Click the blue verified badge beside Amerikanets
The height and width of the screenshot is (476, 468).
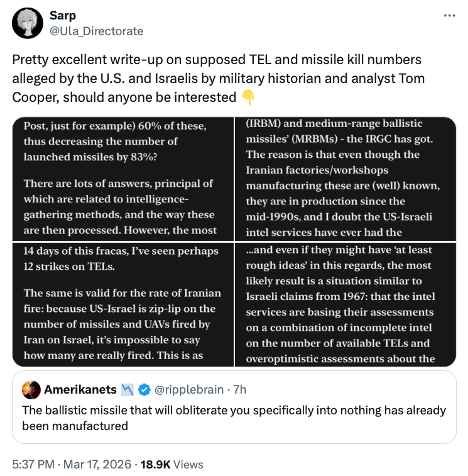click(144, 390)
